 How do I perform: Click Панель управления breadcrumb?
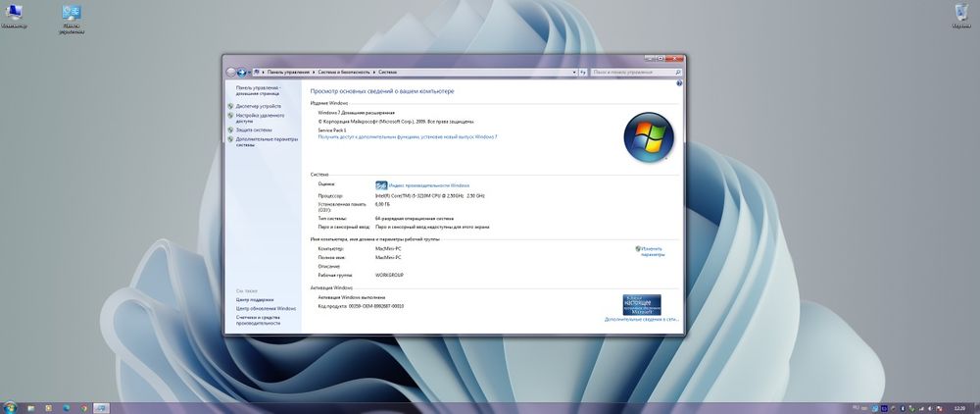point(288,73)
